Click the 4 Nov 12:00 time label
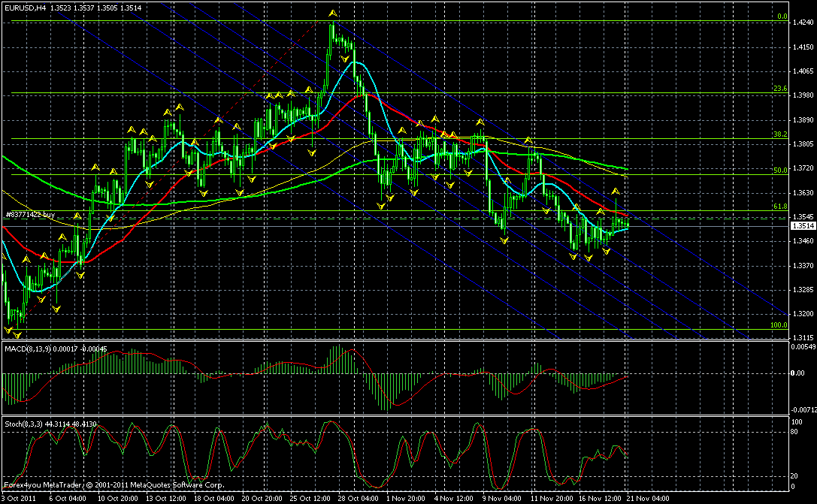Screen dimensions: 817x504 [x=454, y=498]
